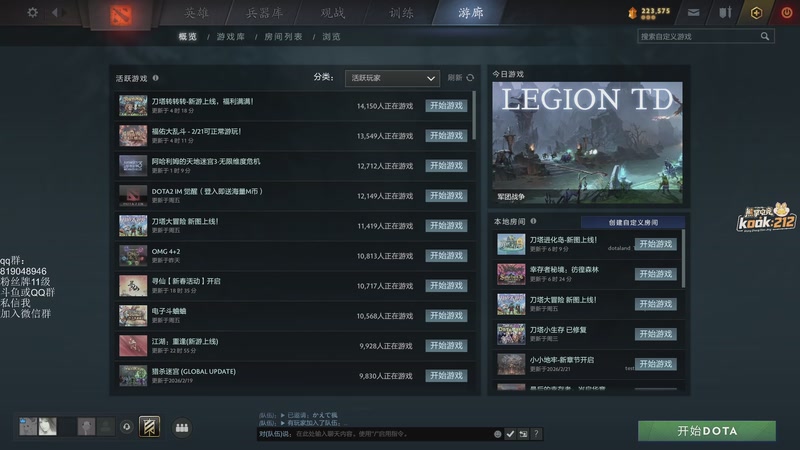Viewport: 800px width, 450px height.
Task: Switch to the 英雄 tab
Action: click(196, 13)
